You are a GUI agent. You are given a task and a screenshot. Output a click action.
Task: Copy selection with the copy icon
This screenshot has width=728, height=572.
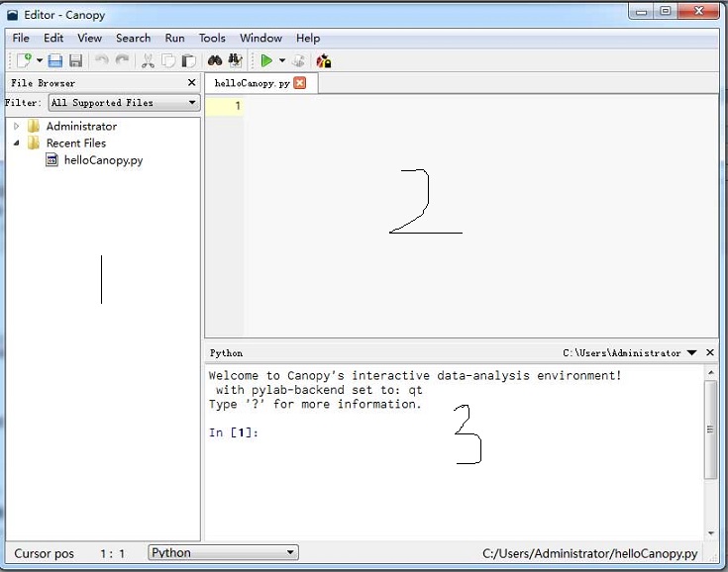point(168,60)
